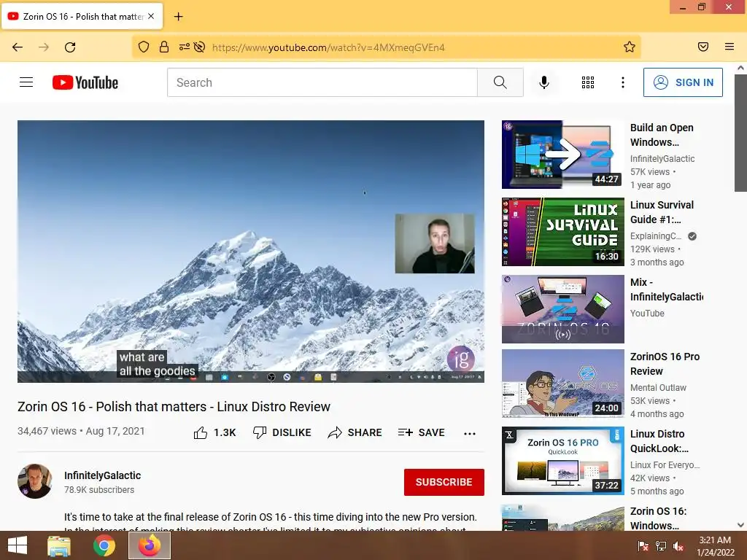
Task: Search with your voice microphone
Action: (x=544, y=82)
